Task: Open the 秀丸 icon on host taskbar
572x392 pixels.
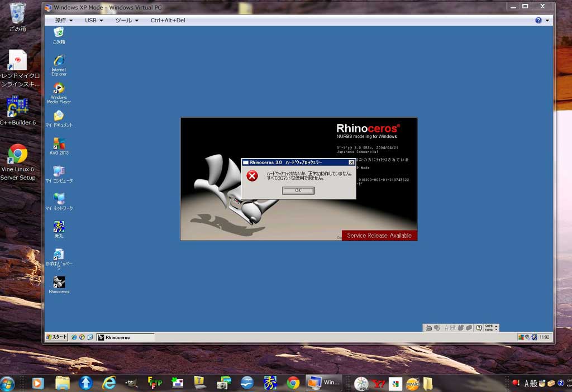Action: [x=270, y=383]
